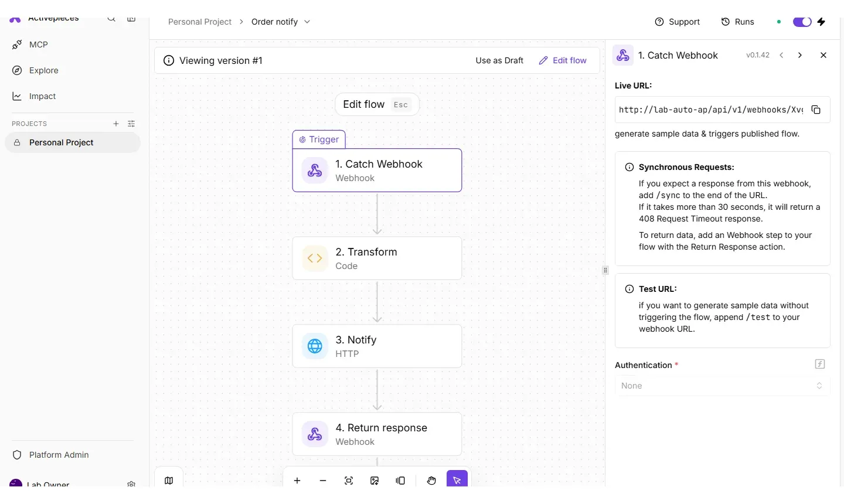Toggle the minimap
The width and height of the screenshot is (844, 504).
(x=169, y=481)
